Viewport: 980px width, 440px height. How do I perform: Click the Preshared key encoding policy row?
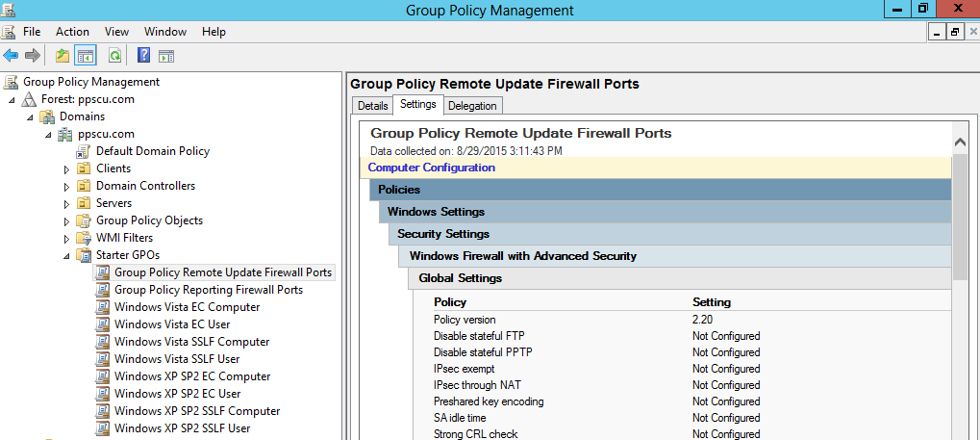click(x=691, y=401)
